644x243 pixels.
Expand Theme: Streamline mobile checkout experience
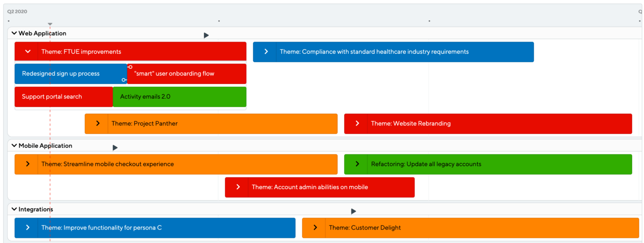click(x=27, y=164)
